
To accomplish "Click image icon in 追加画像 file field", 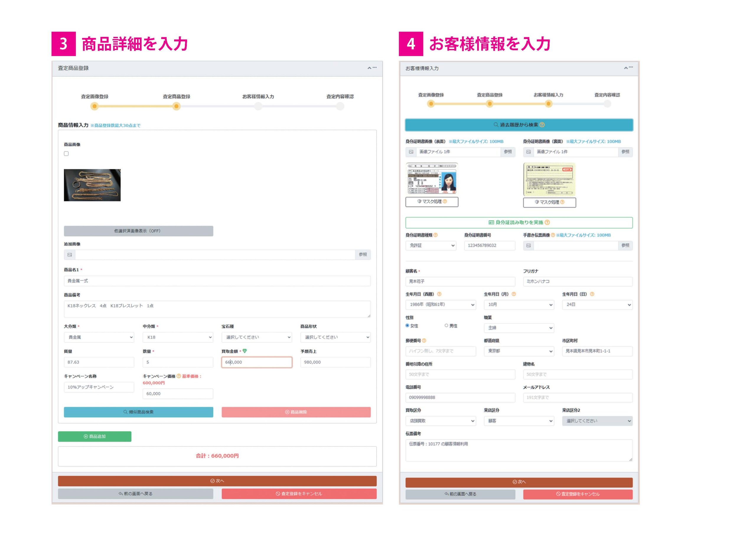I will point(69,255).
